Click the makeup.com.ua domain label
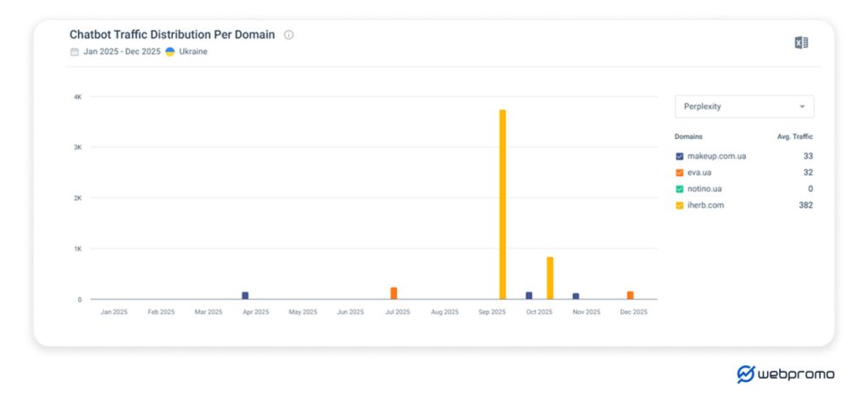The width and height of the screenshot is (868, 399). [x=716, y=156]
